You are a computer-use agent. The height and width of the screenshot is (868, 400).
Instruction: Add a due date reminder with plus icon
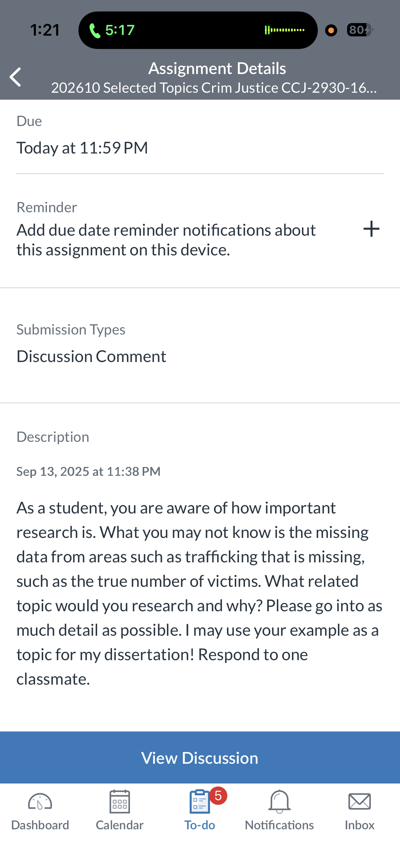[x=371, y=229]
